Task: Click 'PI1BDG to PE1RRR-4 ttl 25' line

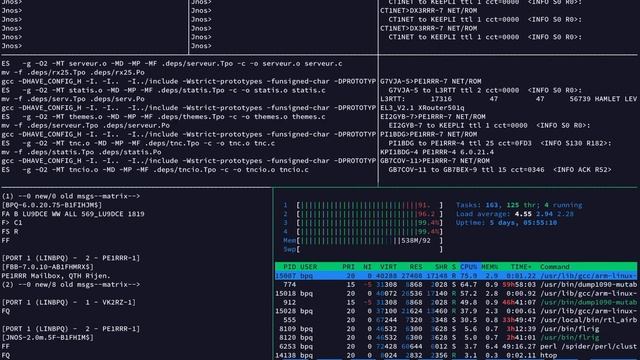Action: (x=500, y=143)
